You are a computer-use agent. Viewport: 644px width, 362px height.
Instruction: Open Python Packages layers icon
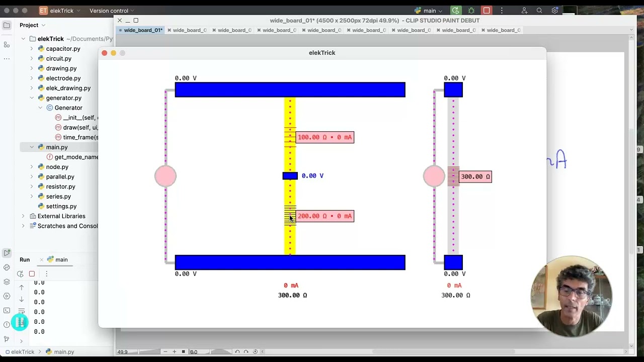pos(7,282)
